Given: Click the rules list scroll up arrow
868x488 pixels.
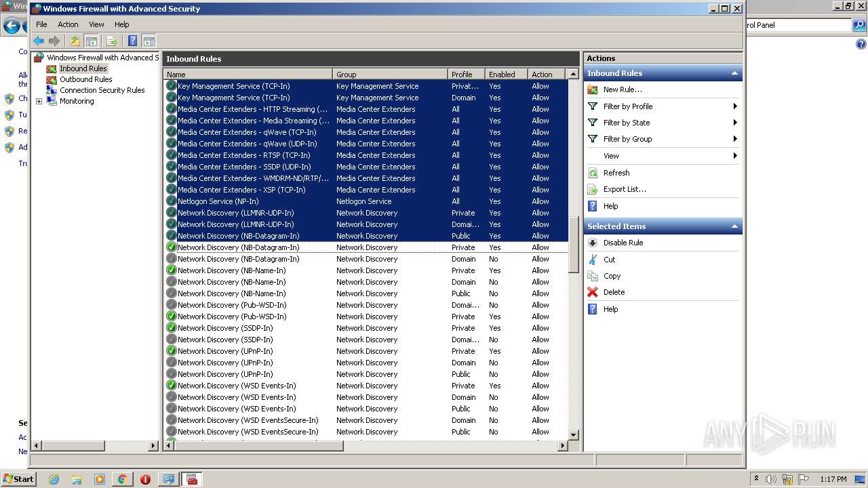Looking at the screenshot, I should click(x=573, y=75).
